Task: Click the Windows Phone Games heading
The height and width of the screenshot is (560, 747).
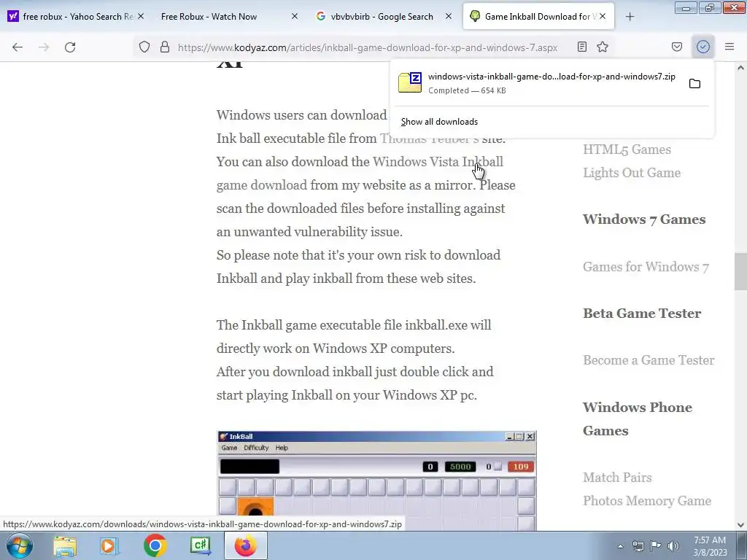Action: coord(638,419)
